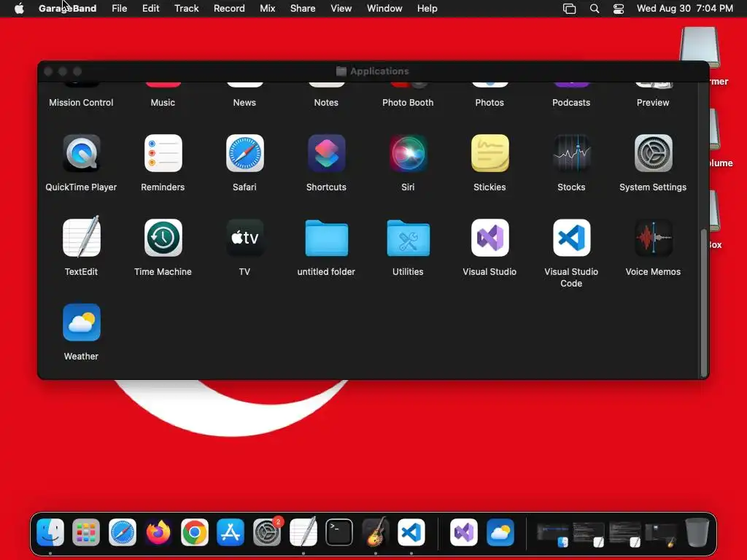Open the Utilities folder
This screenshot has width=747, height=560.
[x=409, y=238]
